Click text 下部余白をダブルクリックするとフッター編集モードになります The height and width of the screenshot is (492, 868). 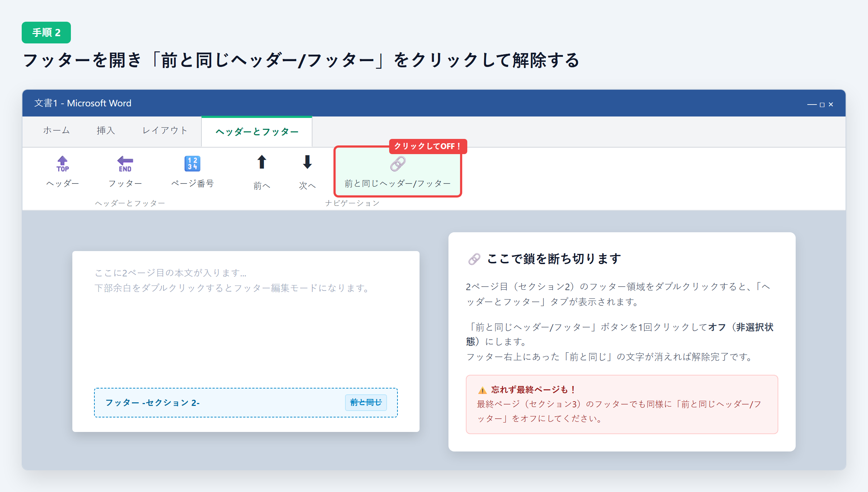click(x=232, y=288)
